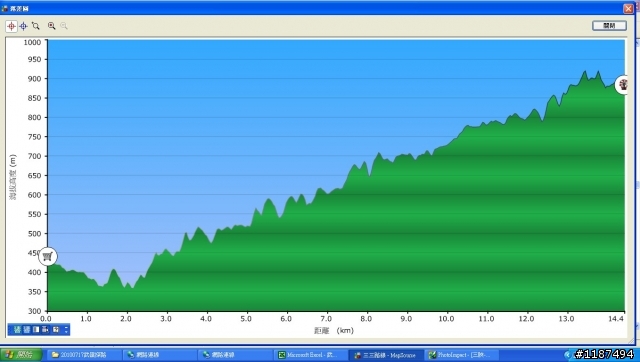Select the blue crosshair pointer tool
This screenshot has width=640, height=362.
coord(23,26)
